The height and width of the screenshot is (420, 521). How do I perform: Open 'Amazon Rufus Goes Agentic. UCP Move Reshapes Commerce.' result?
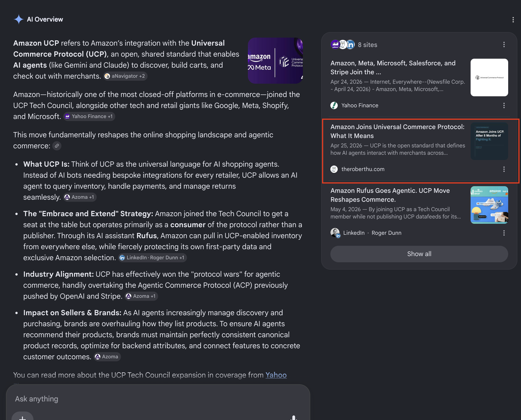pos(390,195)
